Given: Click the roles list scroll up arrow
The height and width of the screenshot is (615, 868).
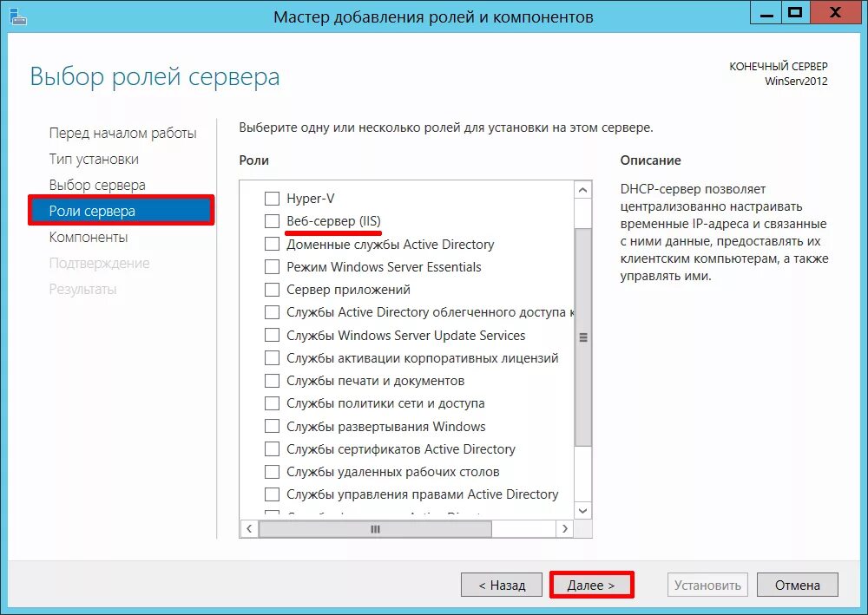Looking at the screenshot, I should pos(582,190).
